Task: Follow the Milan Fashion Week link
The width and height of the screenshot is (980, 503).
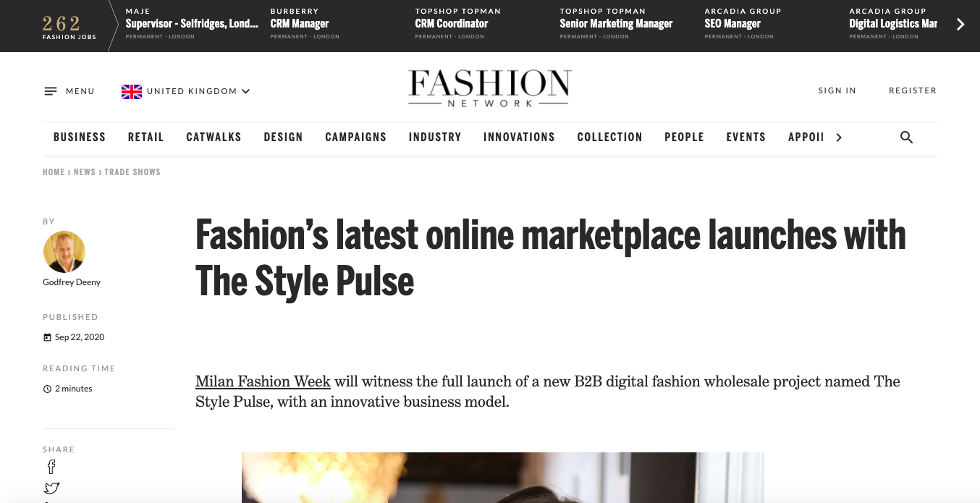Action: [263, 381]
